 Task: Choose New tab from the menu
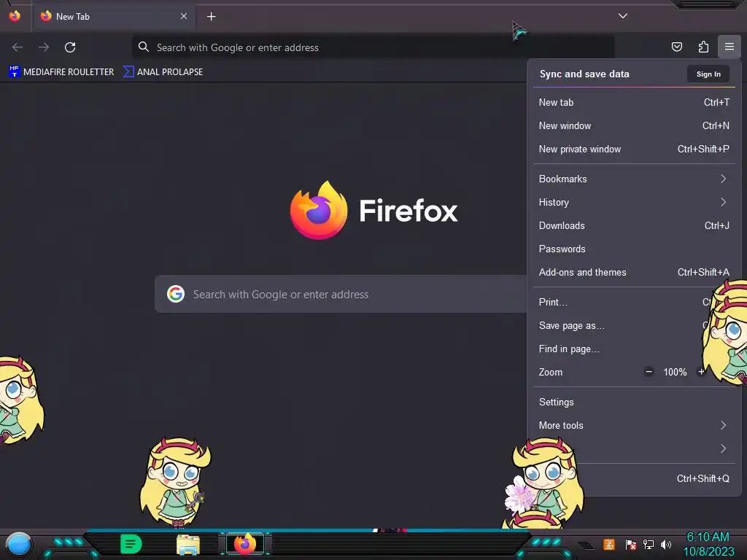[x=634, y=102]
